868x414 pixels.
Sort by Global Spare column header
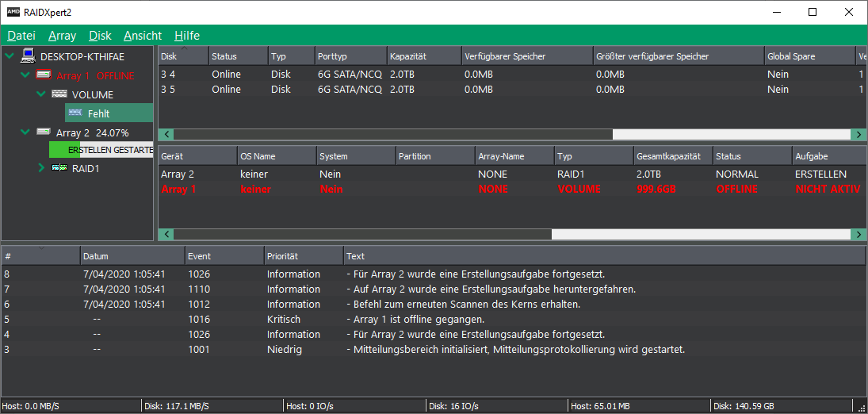click(x=810, y=56)
